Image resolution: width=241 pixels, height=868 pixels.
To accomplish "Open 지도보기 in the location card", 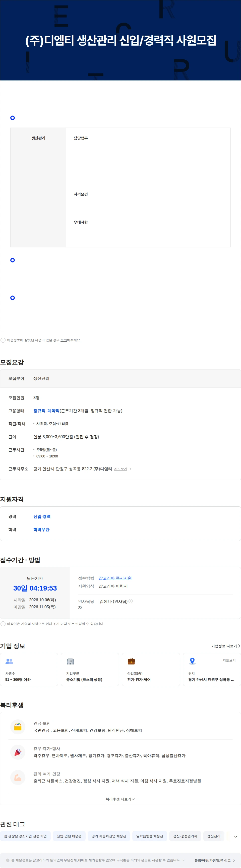I will [229, 660].
